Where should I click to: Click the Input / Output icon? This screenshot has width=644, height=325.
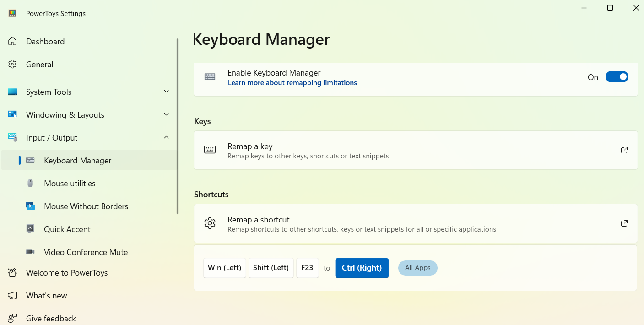coord(12,138)
